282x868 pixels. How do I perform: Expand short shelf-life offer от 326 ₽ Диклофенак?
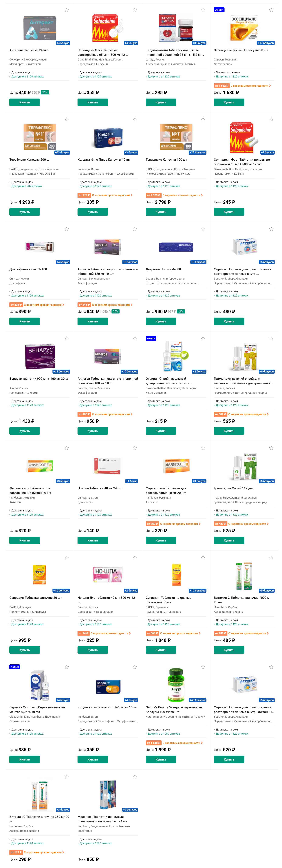[37, 305]
